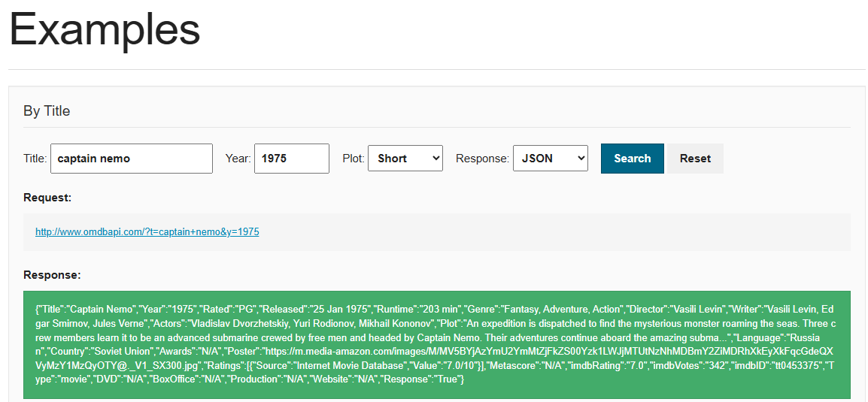Open the Plot dropdown set to Short
Screen dimensions: 868x402
[405, 159]
